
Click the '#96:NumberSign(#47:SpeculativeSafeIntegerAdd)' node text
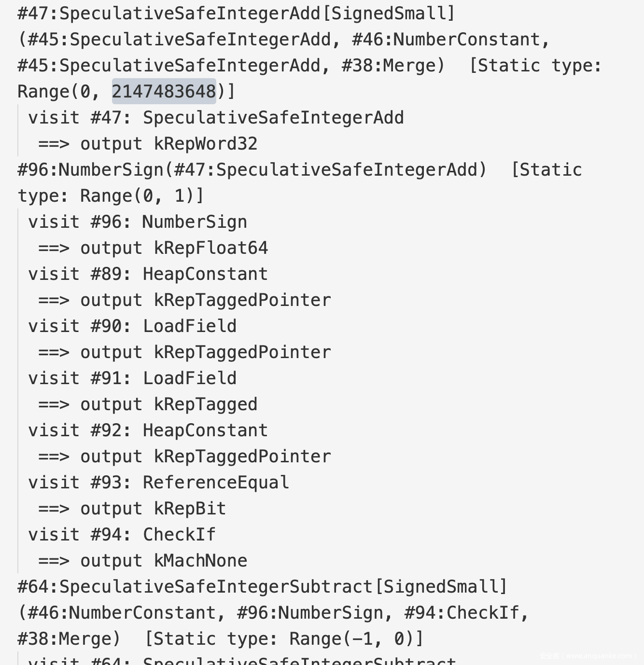[x=252, y=170]
